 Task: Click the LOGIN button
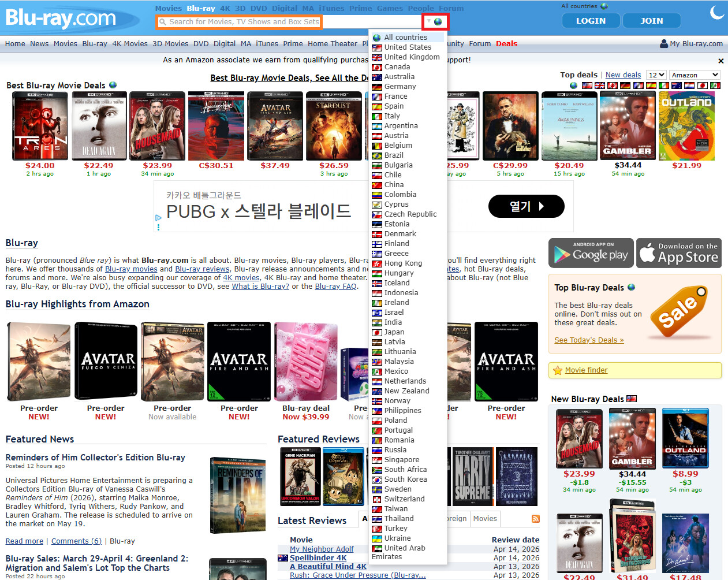[x=591, y=21]
